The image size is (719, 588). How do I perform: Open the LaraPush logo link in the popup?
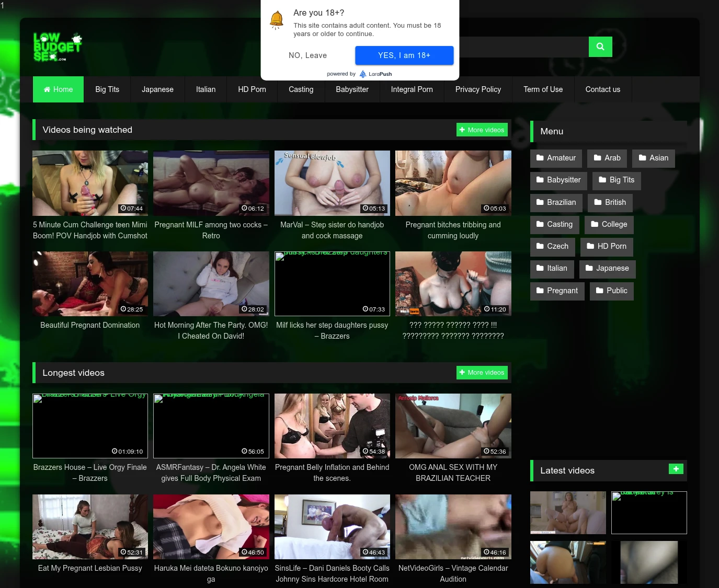[375, 74]
